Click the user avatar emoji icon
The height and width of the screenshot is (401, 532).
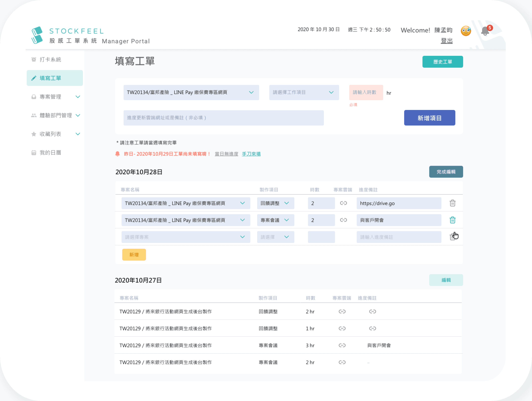[466, 31]
